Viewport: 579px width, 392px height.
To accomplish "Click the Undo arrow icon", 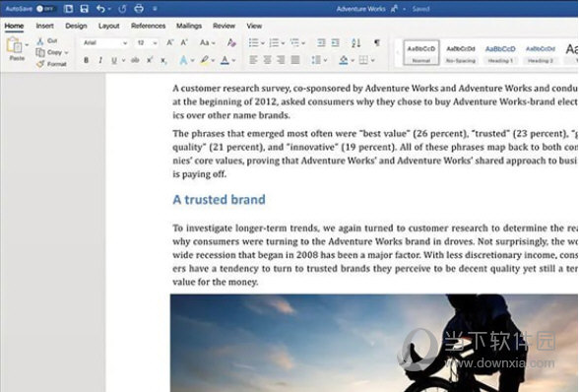I will (x=100, y=9).
